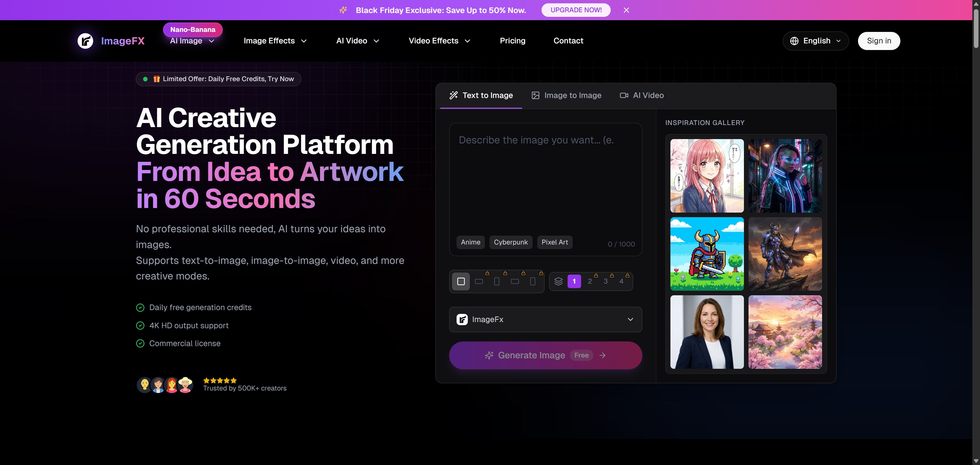Click the ImageFX logo icon
This screenshot has width=980, height=465.
pyautogui.click(x=85, y=41)
